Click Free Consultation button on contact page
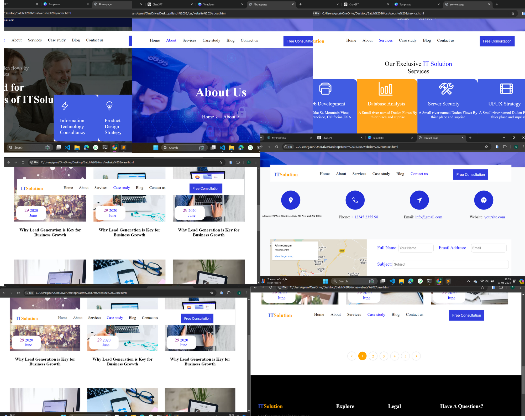The image size is (525, 420). [x=470, y=175]
